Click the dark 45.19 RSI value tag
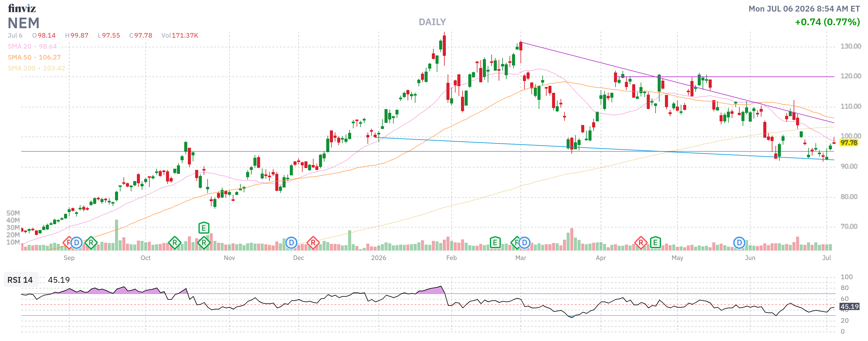Screen dimensions: 868x341 coord(849,307)
